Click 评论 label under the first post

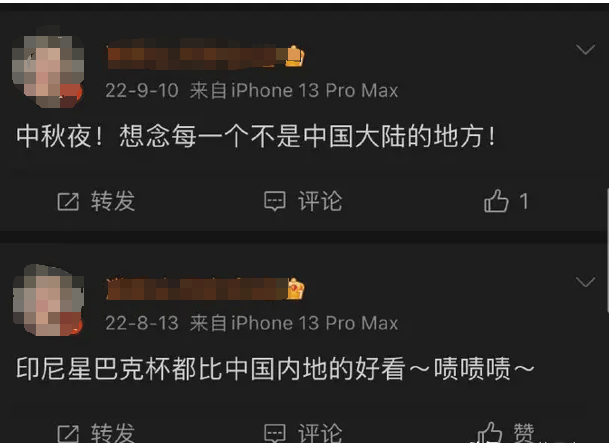pos(320,201)
